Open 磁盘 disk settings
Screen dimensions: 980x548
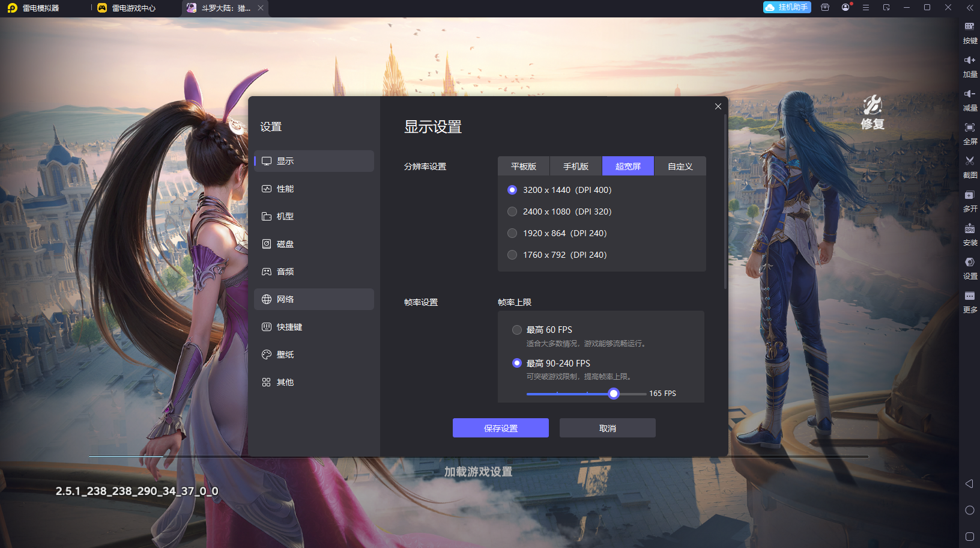314,244
